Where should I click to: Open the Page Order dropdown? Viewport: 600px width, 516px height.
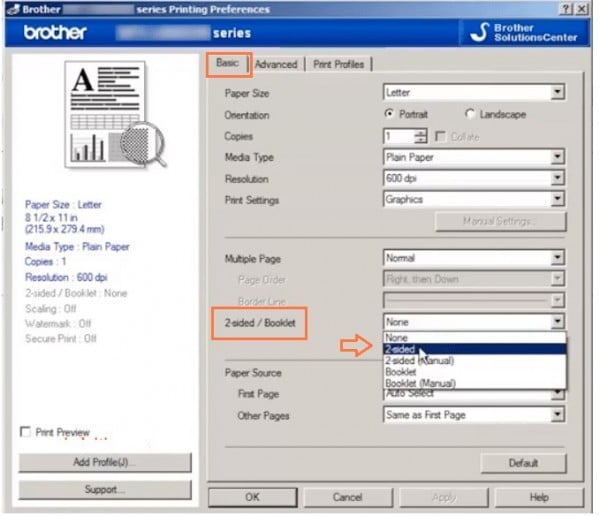(474, 279)
